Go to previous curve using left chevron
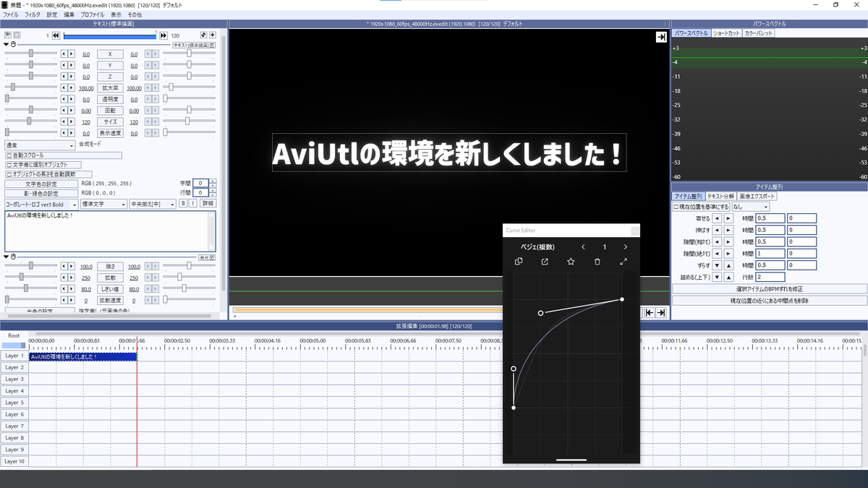This screenshot has height=488, width=868. click(583, 247)
